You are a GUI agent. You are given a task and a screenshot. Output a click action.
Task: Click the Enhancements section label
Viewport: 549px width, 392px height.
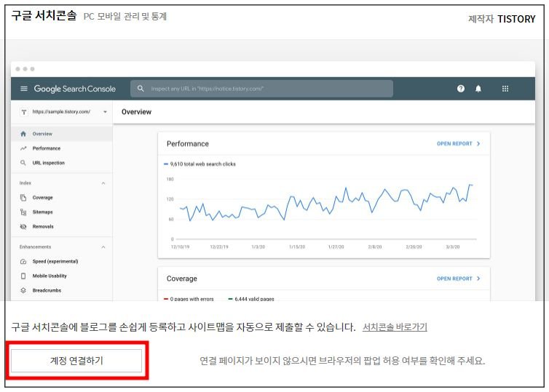point(35,247)
